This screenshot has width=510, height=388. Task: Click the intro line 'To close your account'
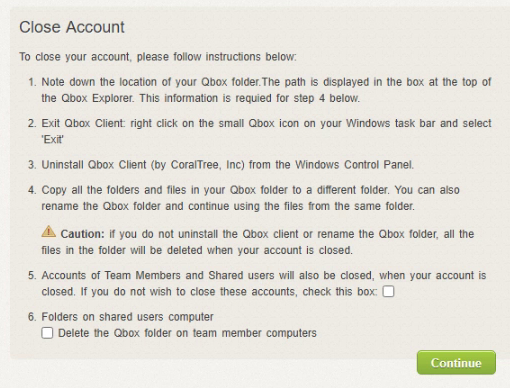pyautogui.click(x=158, y=57)
